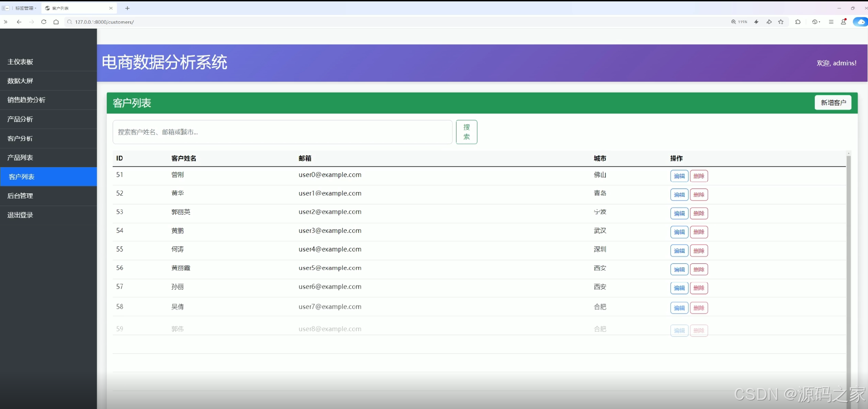Open the browser home page icon

click(x=56, y=22)
